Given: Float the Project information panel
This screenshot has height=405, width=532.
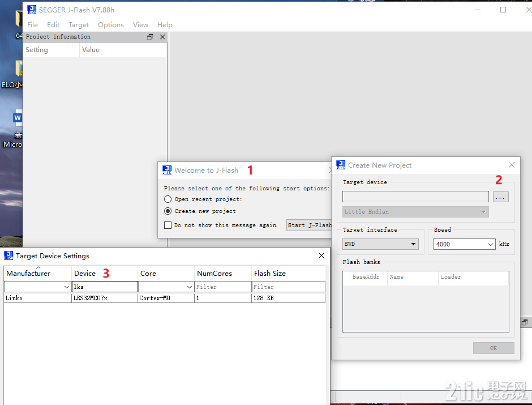Looking at the screenshot, I should pos(150,37).
